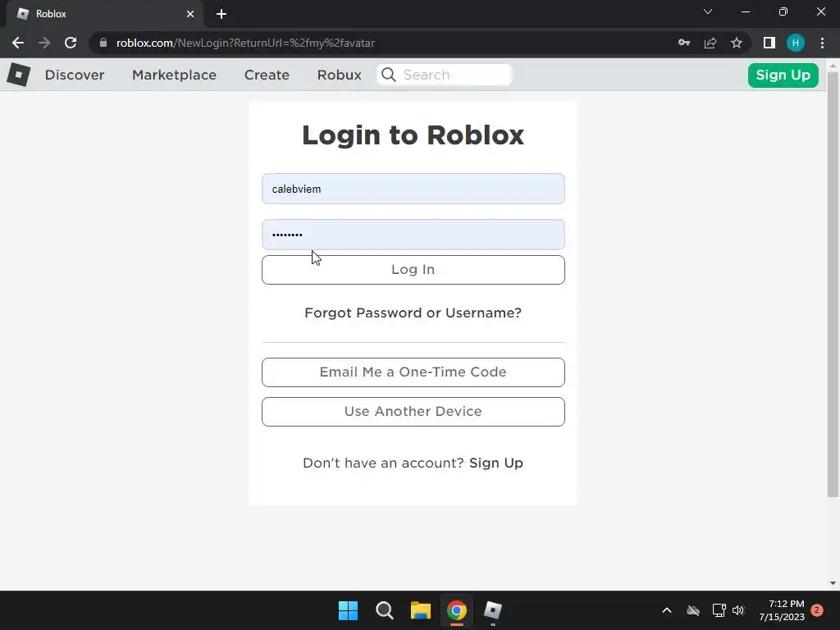Viewport: 840px width, 630px height.
Task: Select the Roblox browser tab
Action: click(x=104, y=14)
